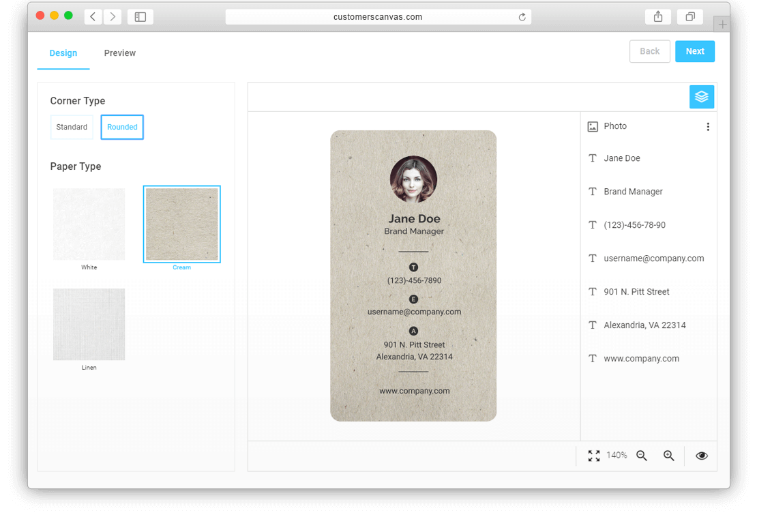Click the Next button
Image resolution: width=757 pixels, height=532 pixels.
pyautogui.click(x=695, y=51)
